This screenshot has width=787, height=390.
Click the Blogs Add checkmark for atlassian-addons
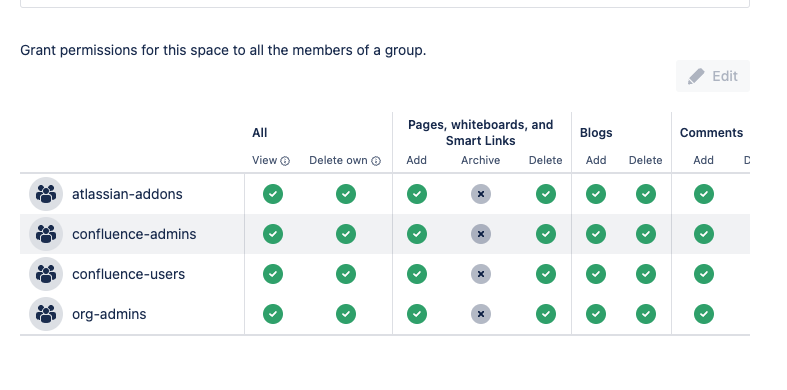pos(596,194)
